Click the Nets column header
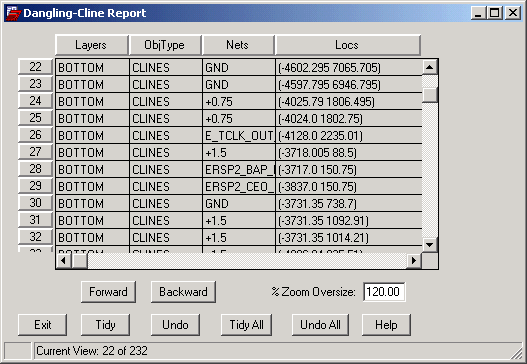Screen dimensions: 527x364 click(238, 45)
